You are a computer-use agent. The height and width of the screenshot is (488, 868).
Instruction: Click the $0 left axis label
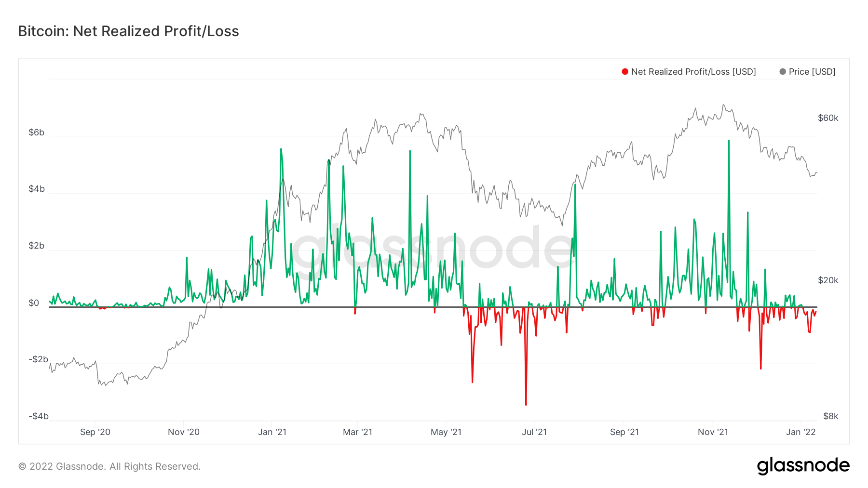point(34,303)
